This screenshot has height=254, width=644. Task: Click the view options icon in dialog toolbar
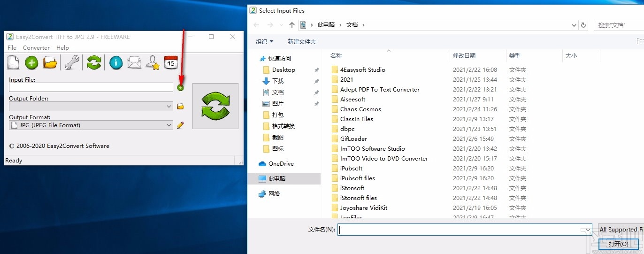(641, 42)
